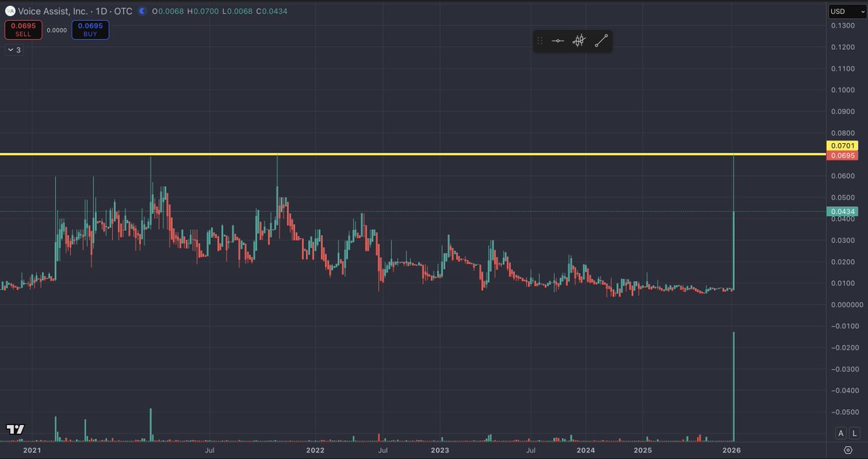Open chart settings gear icon
Viewport: 868px width, 459px height.
point(847,450)
